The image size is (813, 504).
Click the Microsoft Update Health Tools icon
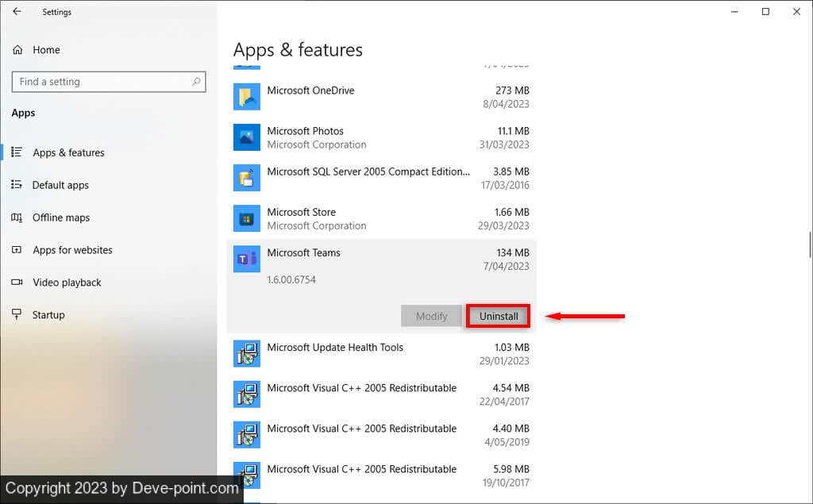coord(247,354)
